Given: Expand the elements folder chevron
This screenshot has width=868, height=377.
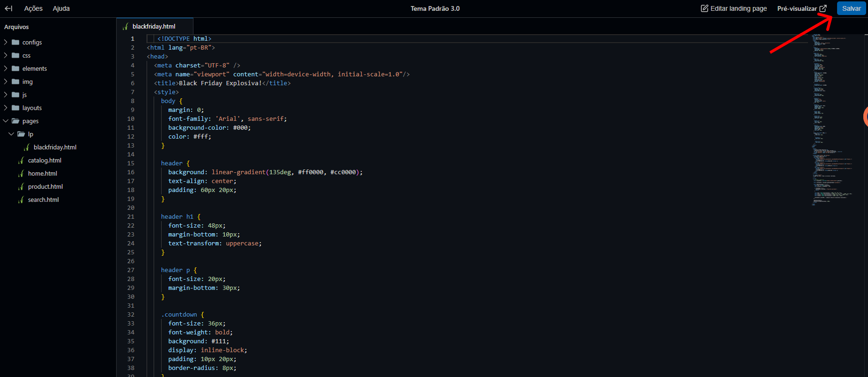Looking at the screenshot, I should click(x=6, y=68).
